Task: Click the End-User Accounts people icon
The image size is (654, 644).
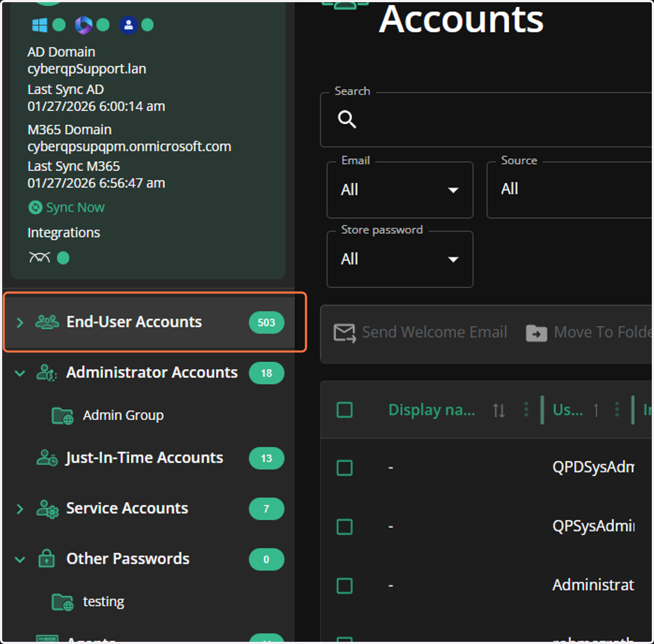Action: (x=47, y=322)
